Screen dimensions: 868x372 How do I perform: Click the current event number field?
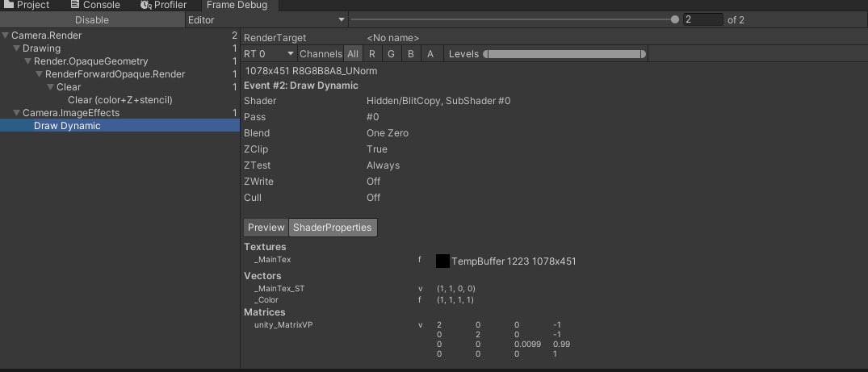(x=703, y=20)
